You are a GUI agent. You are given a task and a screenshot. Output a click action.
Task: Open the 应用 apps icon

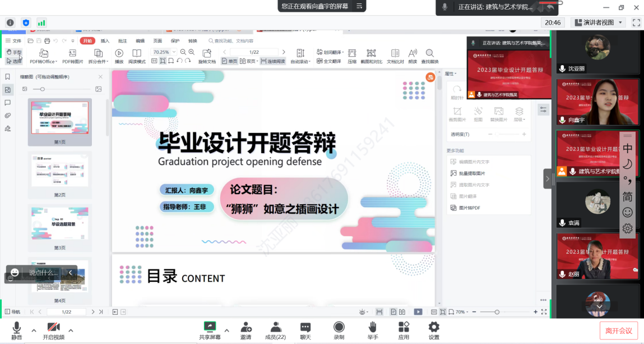tap(404, 327)
